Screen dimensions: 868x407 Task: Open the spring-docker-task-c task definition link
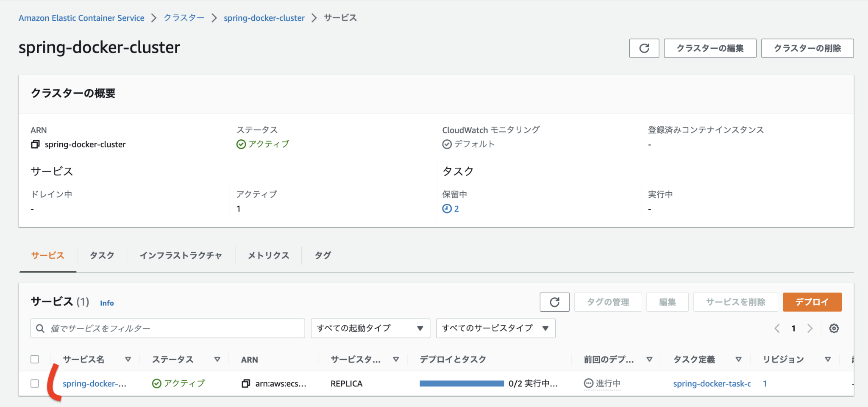pyautogui.click(x=711, y=383)
